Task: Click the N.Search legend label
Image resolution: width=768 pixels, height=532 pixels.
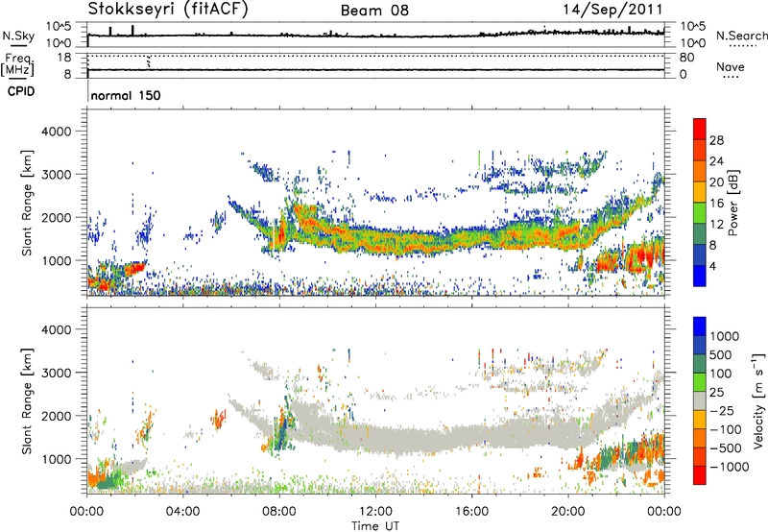Action: 741,36
